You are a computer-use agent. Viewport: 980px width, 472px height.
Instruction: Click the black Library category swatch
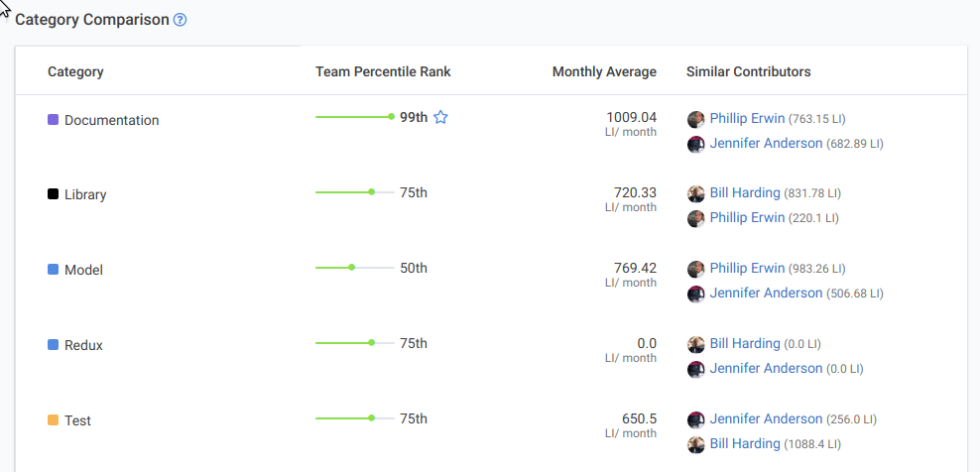(x=54, y=194)
